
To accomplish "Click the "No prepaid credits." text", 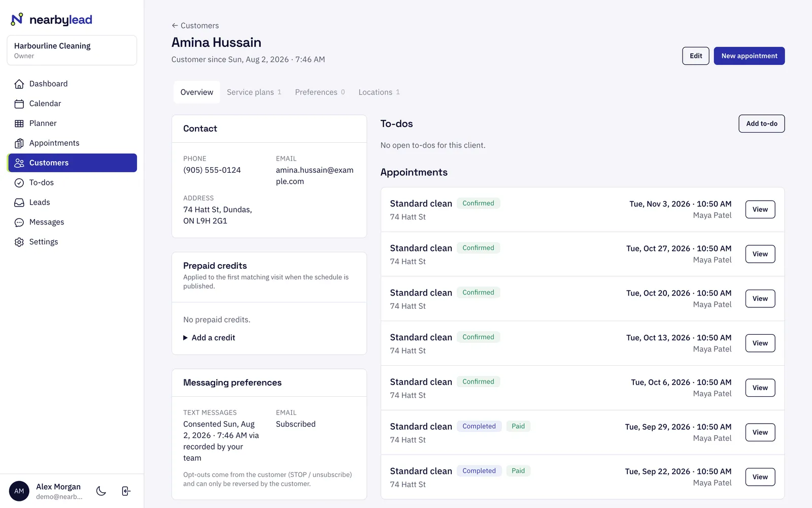I will pyautogui.click(x=217, y=320).
